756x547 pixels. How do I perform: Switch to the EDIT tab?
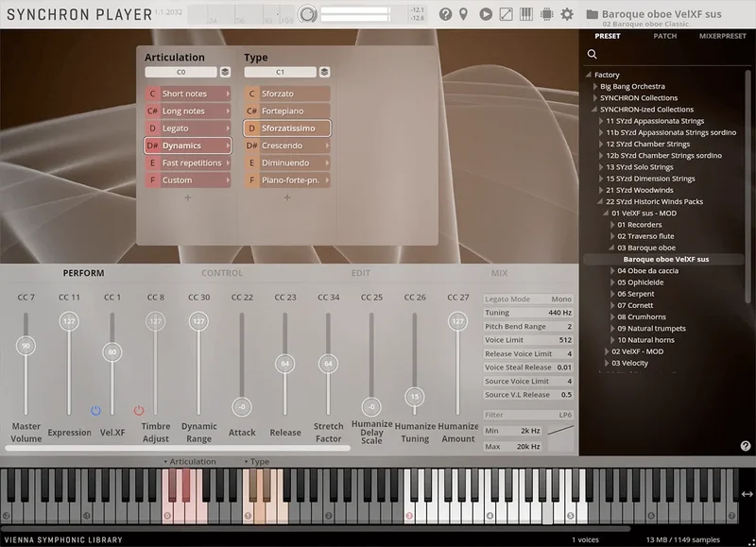coord(361,273)
